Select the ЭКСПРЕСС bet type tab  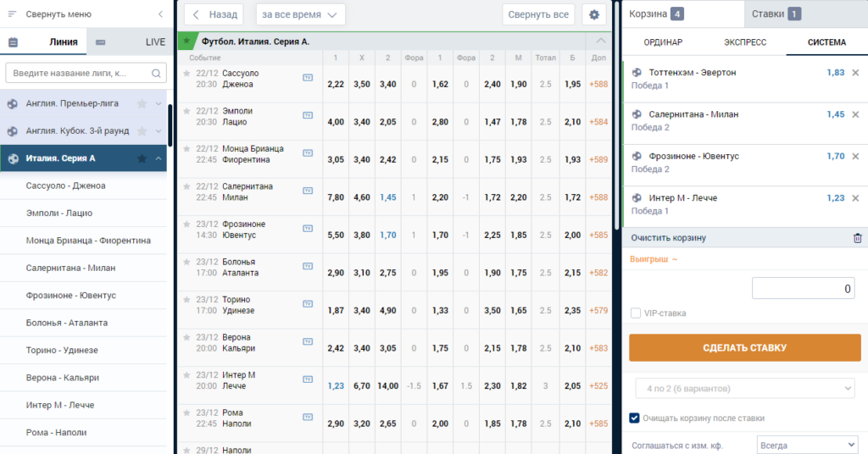point(745,42)
